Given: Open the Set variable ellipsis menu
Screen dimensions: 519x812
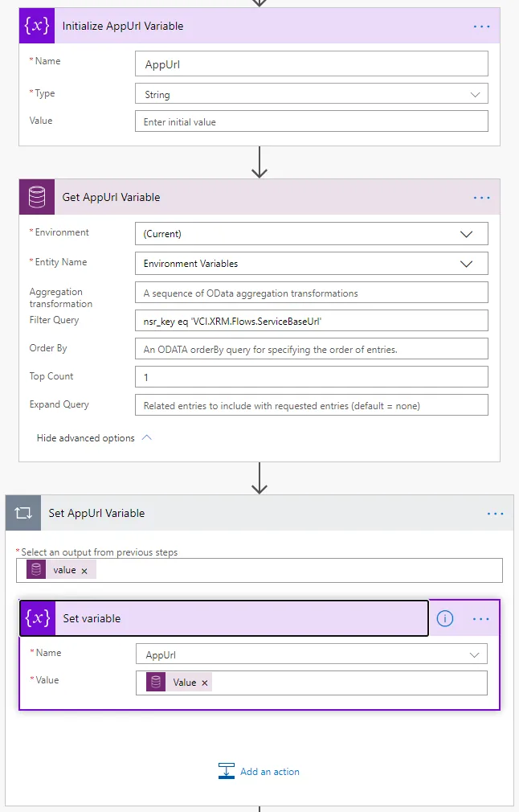Looking at the screenshot, I should [481, 618].
